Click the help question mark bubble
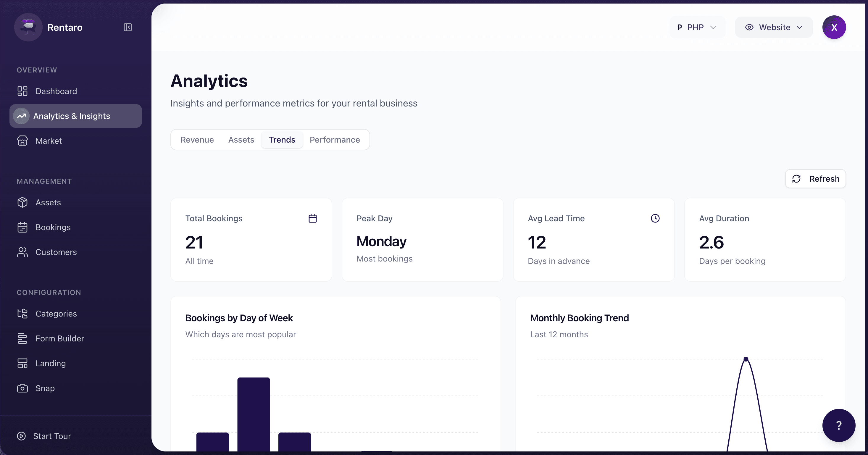The height and width of the screenshot is (455, 868). 839,425
